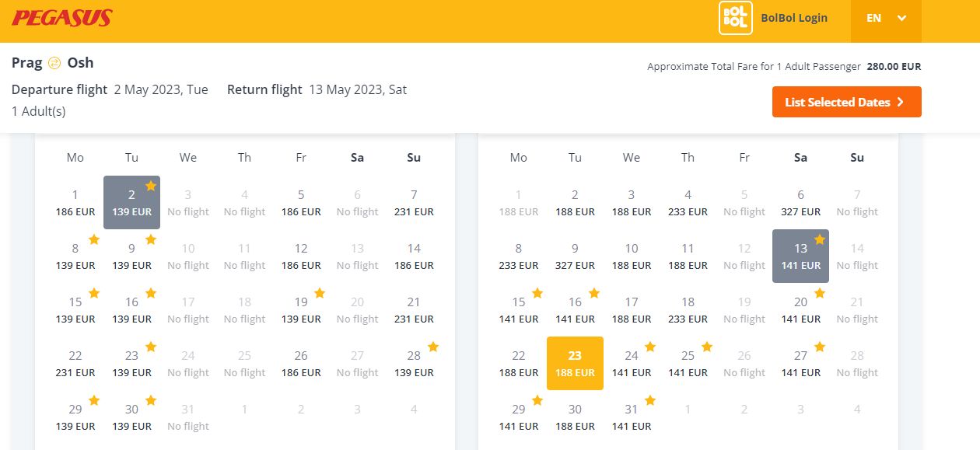Click the swap route icon between Prag and Osh
The height and width of the screenshot is (450, 980).
point(54,63)
